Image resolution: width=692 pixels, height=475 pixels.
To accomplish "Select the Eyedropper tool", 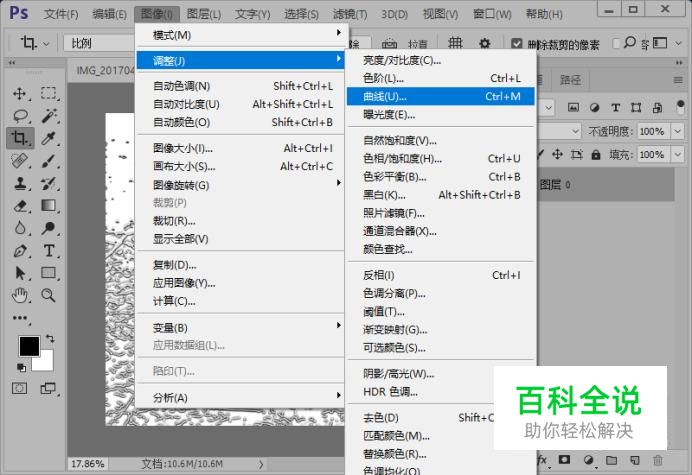I will (x=48, y=138).
